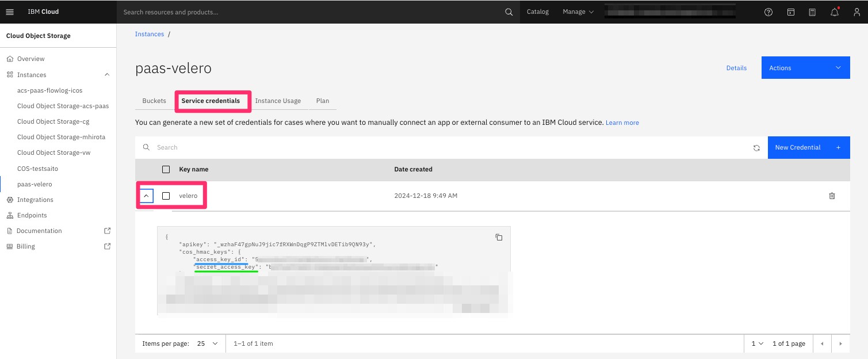
Task: Click the Date created column header
Action: click(x=413, y=169)
